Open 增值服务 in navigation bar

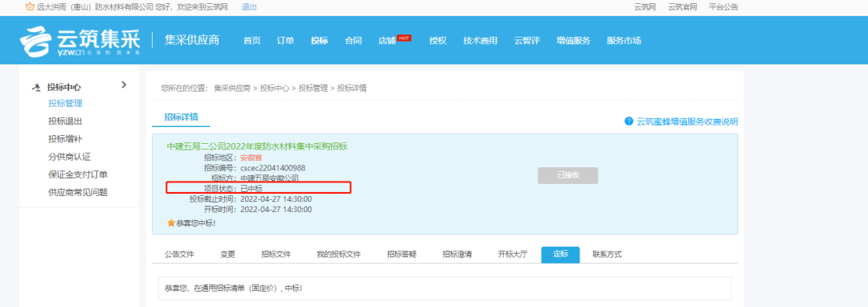pyautogui.click(x=574, y=40)
